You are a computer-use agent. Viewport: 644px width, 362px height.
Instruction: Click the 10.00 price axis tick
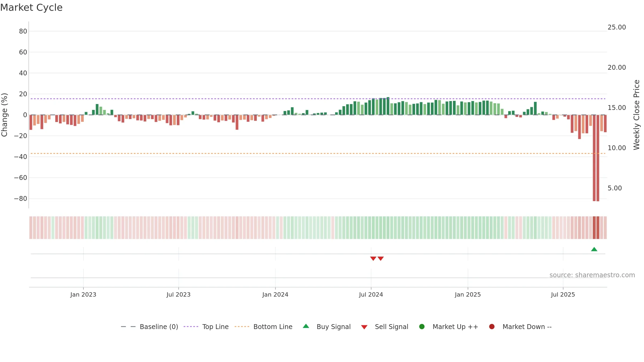coord(617,148)
